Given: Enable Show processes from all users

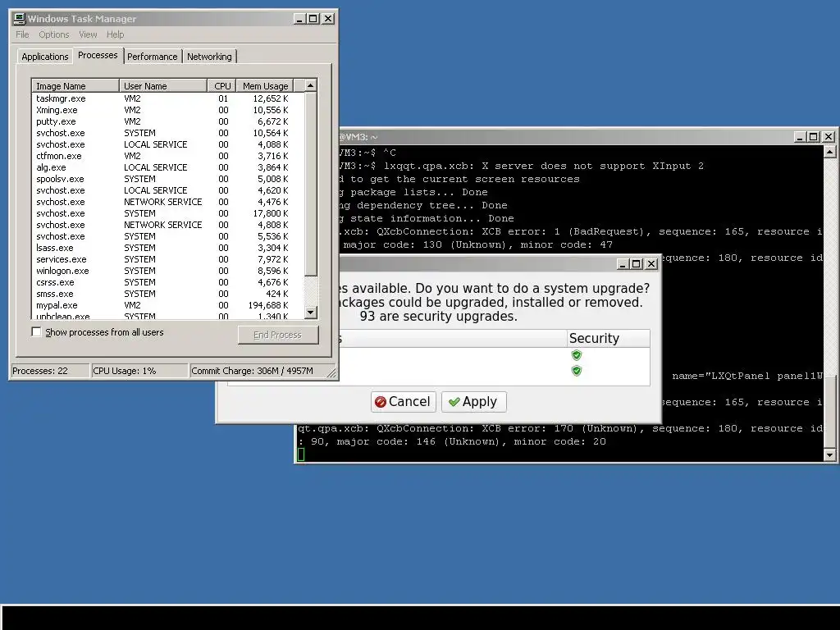Looking at the screenshot, I should (x=36, y=332).
